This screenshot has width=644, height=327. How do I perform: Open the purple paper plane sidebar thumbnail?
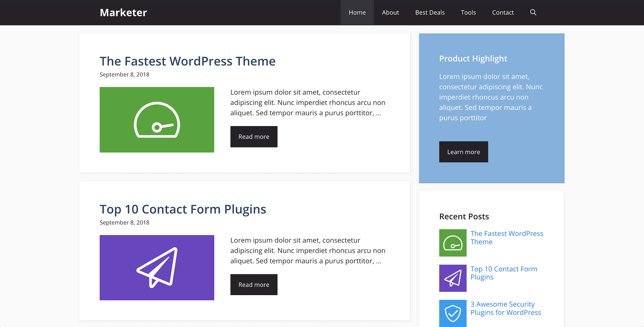click(x=453, y=278)
